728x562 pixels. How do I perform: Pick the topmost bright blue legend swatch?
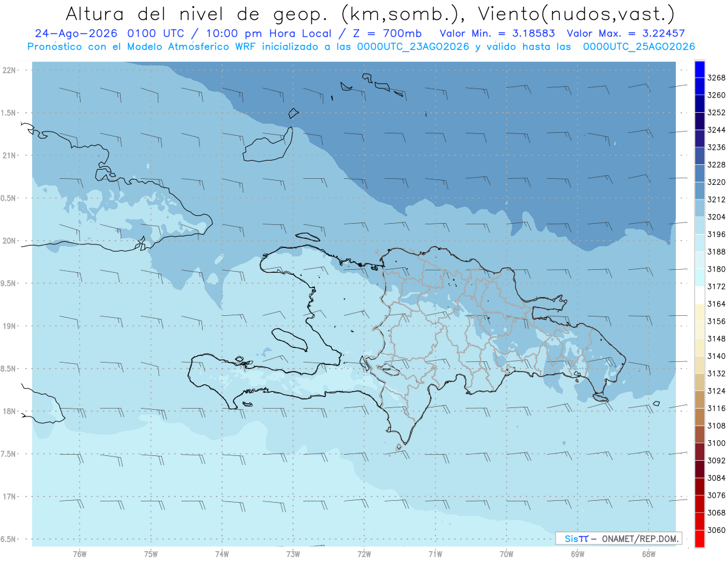(699, 69)
